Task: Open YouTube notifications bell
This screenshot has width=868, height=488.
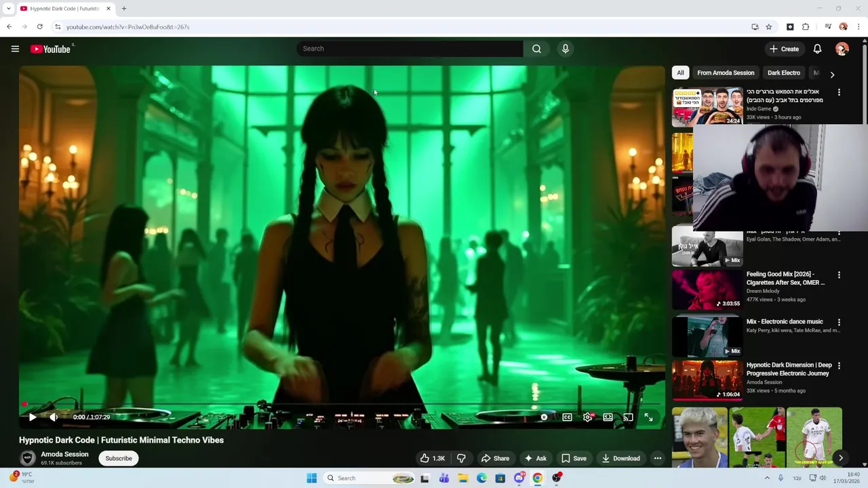Action: [817, 49]
